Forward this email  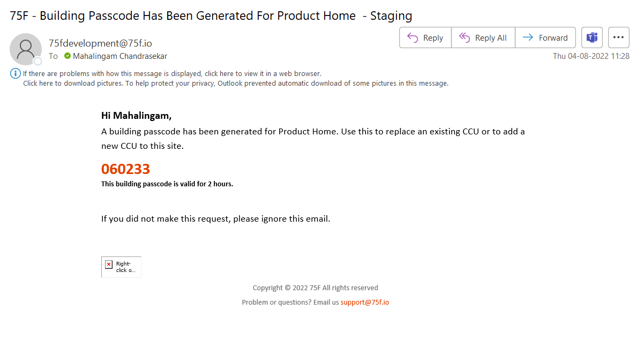pos(545,37)
